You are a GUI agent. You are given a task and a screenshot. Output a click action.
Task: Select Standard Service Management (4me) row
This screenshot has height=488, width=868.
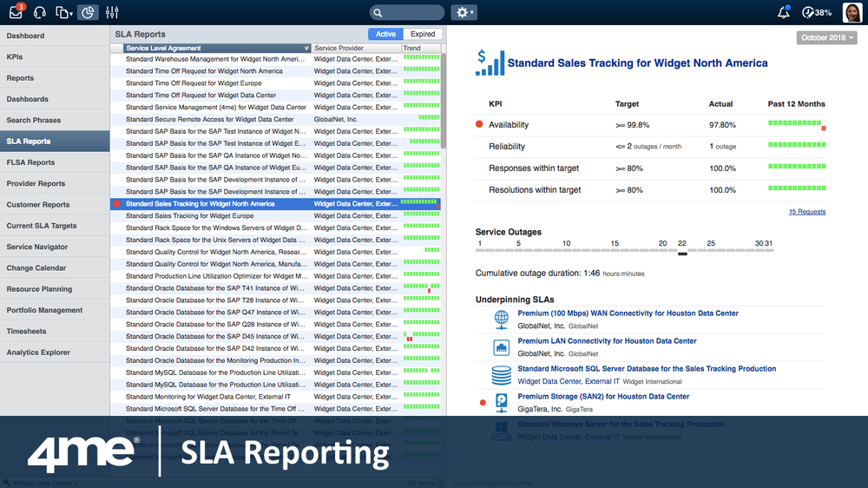click(275, 107)
